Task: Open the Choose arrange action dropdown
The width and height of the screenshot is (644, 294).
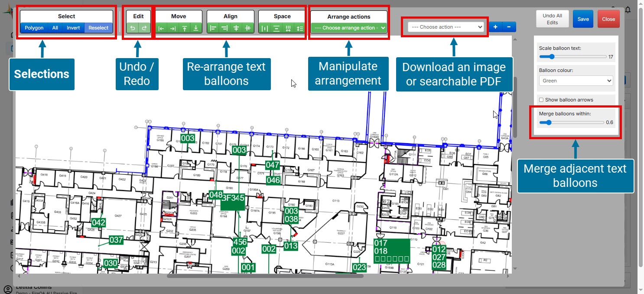Action: [349, 28]
